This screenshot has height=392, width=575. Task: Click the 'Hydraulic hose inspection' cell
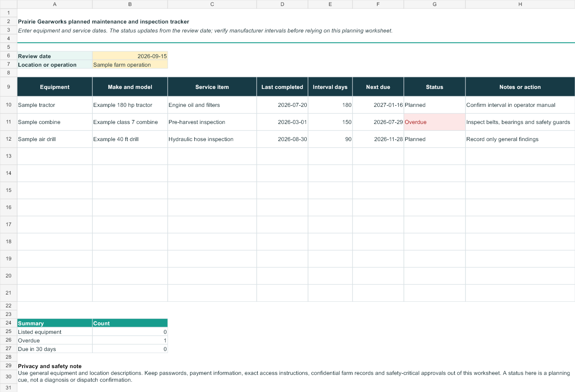[x=212, y=139]
